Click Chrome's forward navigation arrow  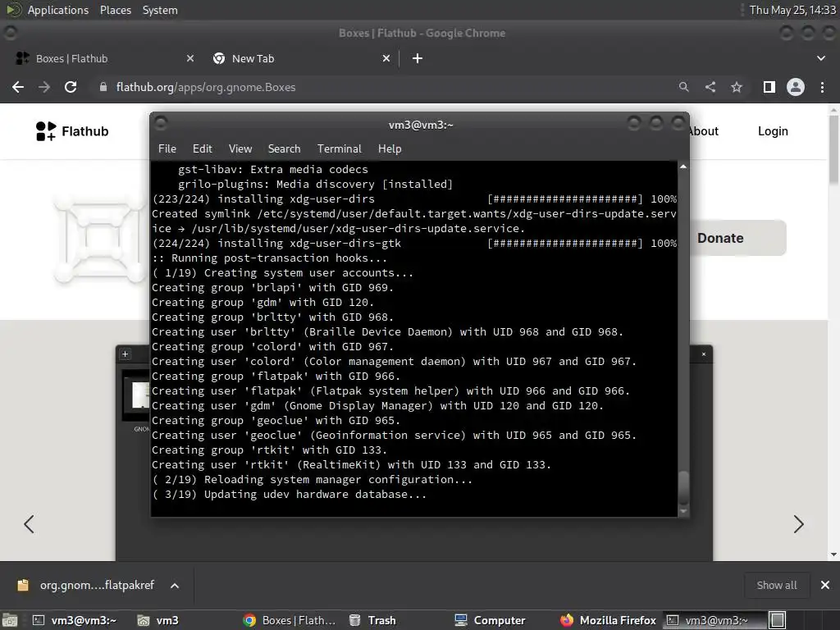click(x=44, y=87)
